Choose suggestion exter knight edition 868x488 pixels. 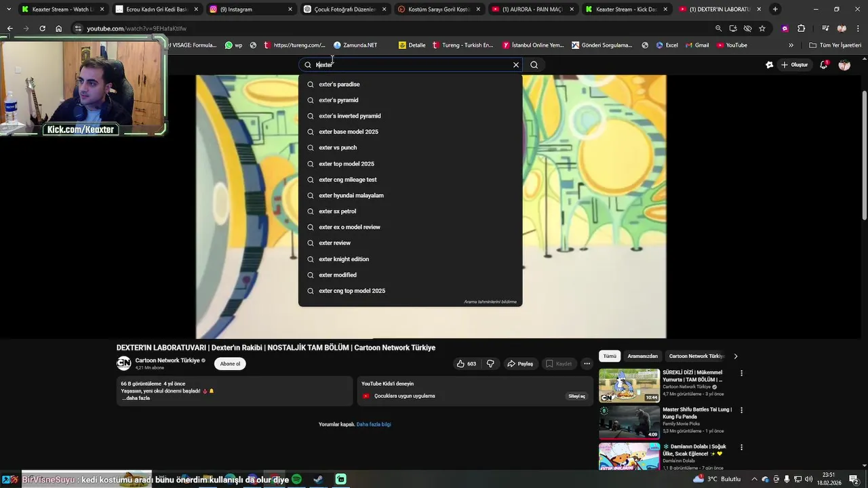[x=410, y=259]
